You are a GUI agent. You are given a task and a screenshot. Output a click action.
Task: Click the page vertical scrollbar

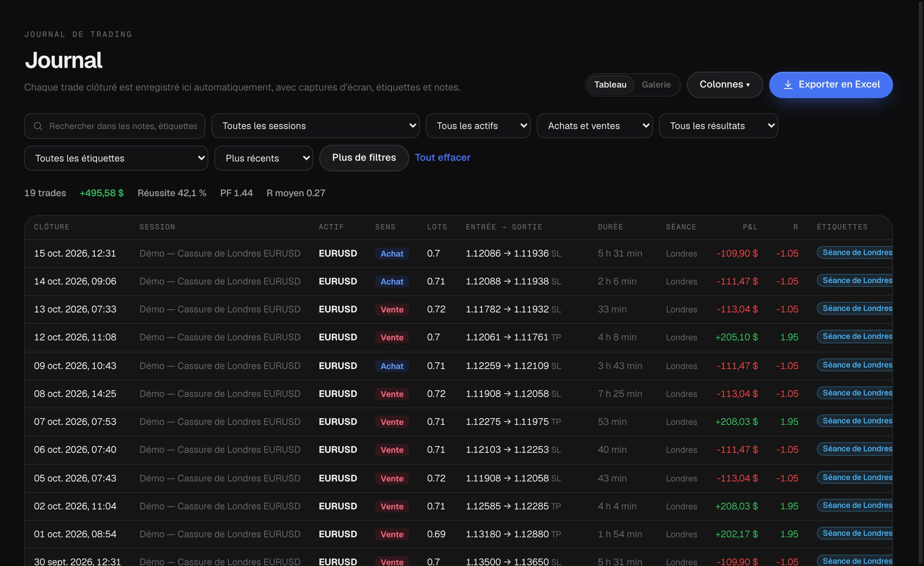921,283
